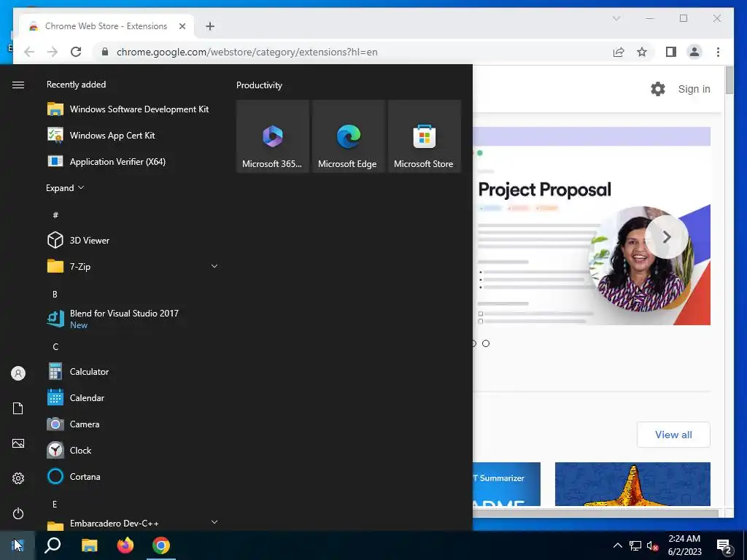This screenshot has width=747, height=560.
Task: Open a new Chrome tab
Action: click(x=210, y=26)
